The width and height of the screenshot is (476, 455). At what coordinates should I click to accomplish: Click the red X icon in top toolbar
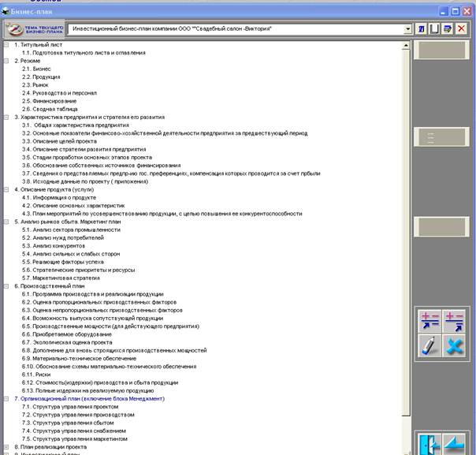pos(461,29)
